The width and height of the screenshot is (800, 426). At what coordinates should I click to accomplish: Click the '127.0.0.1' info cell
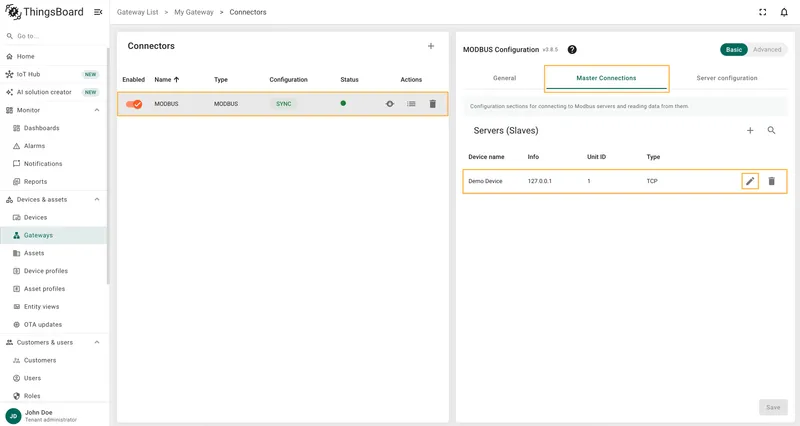point(540,181)
